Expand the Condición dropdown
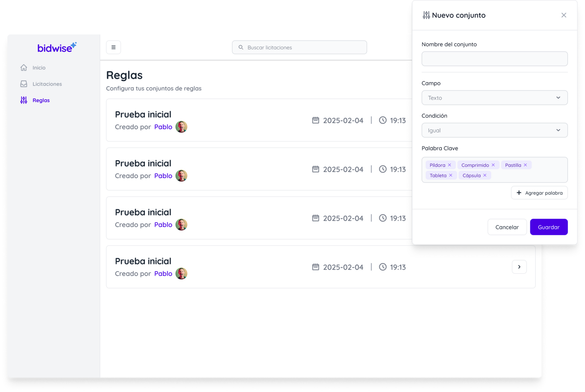The width and height of the screenshot is (585, 392). [x=494, y=131]
